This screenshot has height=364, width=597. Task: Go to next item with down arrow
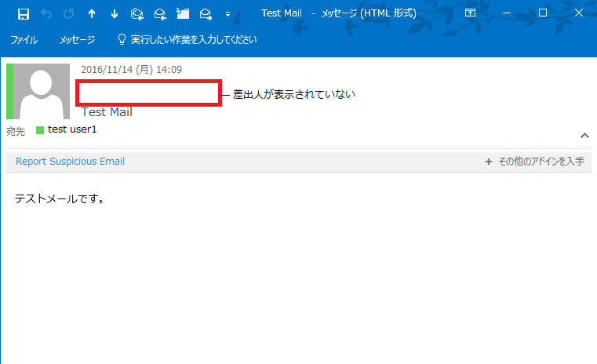pos(115,14)
